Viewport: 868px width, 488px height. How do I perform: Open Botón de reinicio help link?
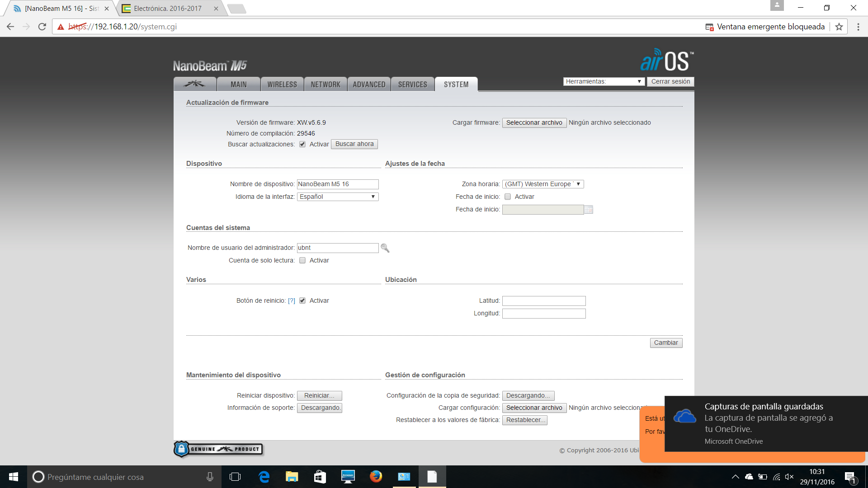click(x=292, y=300)
